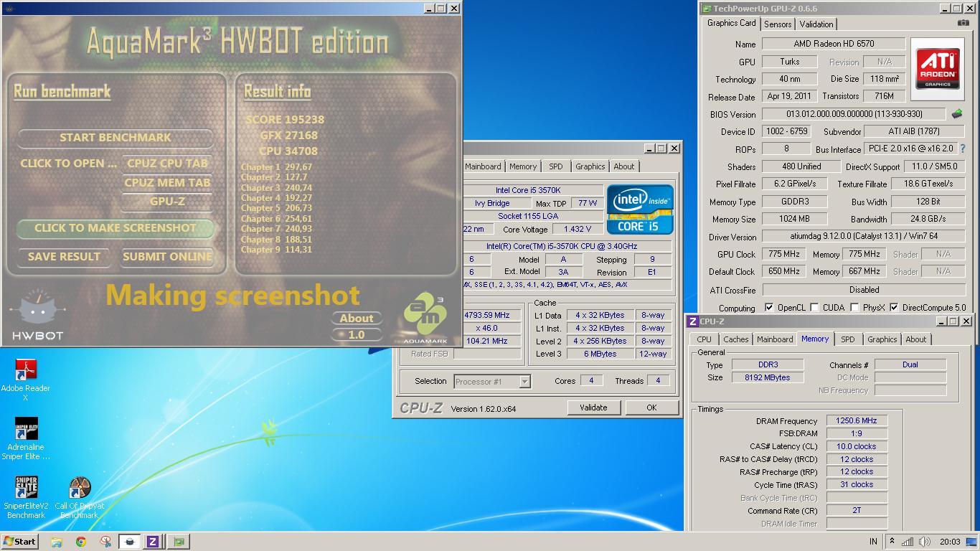Click the network signal tray icon

pos(908,542)
